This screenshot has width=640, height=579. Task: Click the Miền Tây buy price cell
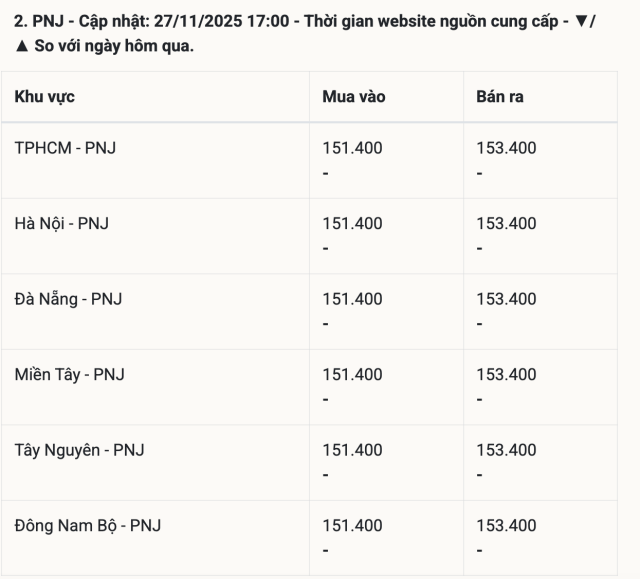coord(352,374)
